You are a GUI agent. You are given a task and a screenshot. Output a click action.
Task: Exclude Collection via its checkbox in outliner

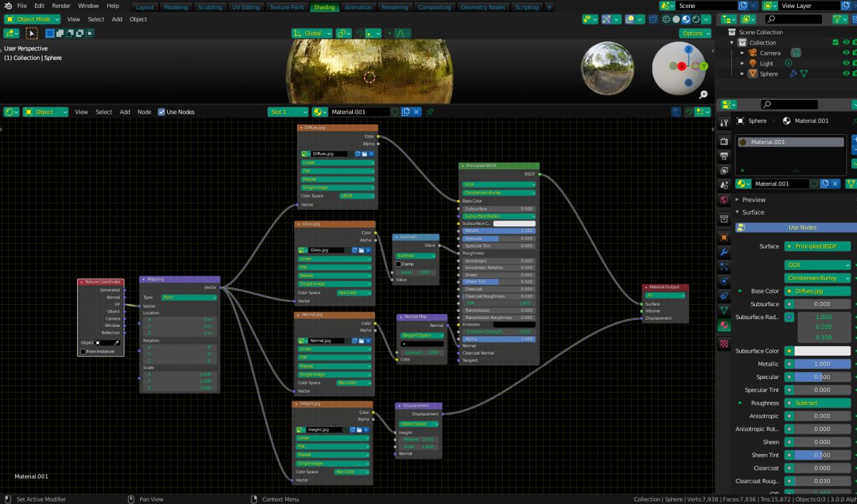[836, 43]
